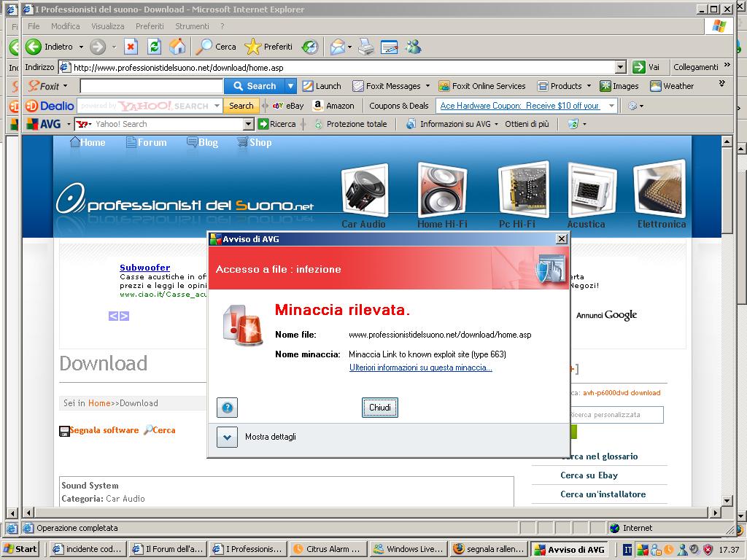
Task: Click Ottieni di più
Action: click(527, 124)
